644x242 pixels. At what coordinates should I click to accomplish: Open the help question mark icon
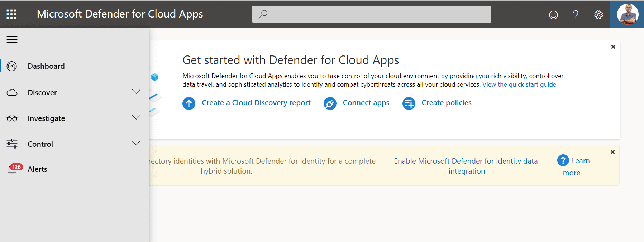point(576,15)
